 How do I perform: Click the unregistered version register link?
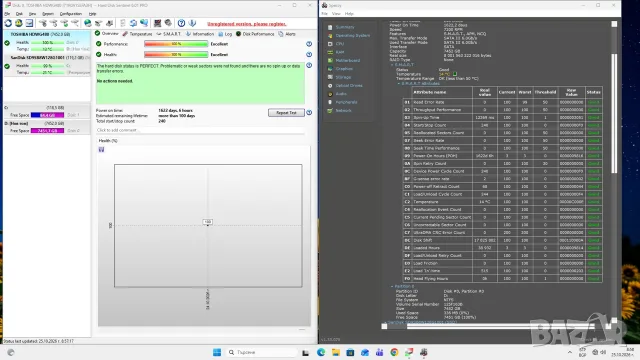pos(247,24)
